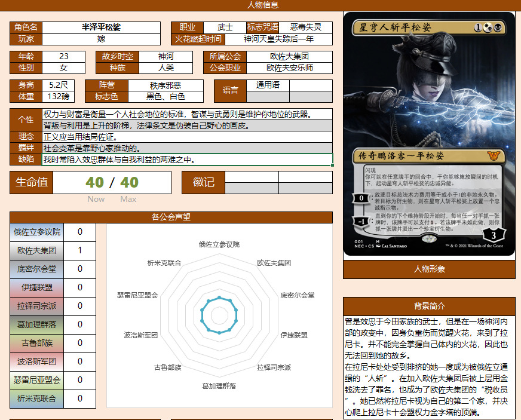Click the card type line 传奇鹏洛客～平松姿
The height and width of the screenshot is (420, 521).
(x=401, y=155)
